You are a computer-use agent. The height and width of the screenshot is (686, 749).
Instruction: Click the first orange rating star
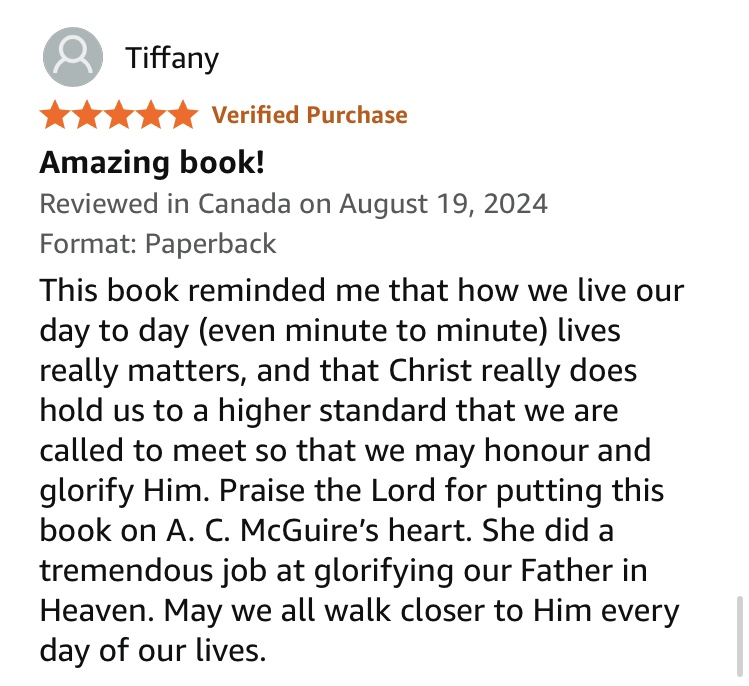[x=56, y=115]
